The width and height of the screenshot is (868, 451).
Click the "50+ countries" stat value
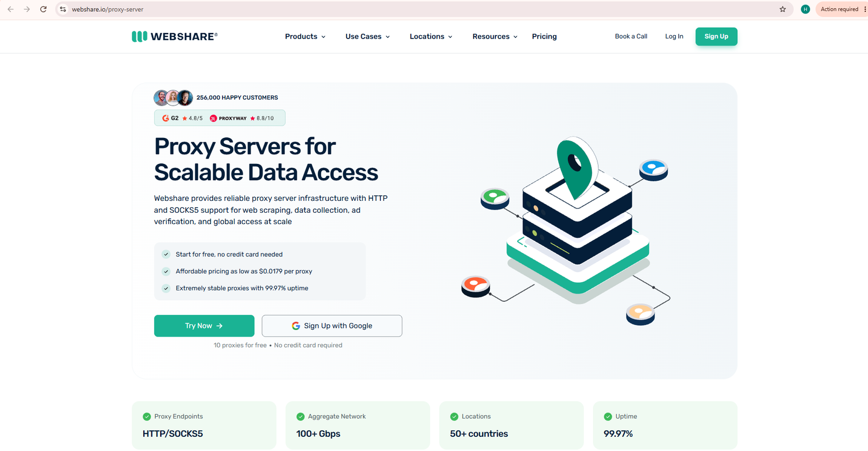479,434
